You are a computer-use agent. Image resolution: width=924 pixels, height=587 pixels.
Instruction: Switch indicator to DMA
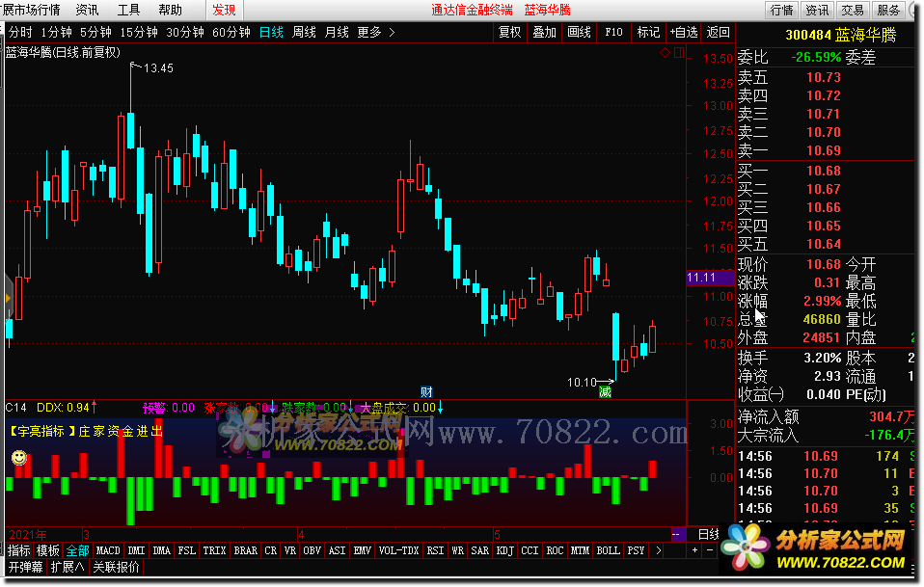161,550
